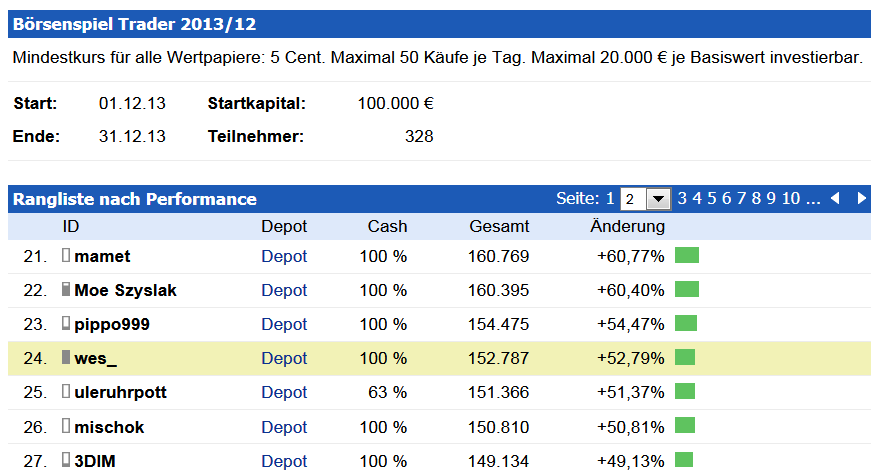The image size is (884, 475).
Task: Click the Gesamt column header
Action: (x=499, y=227)
